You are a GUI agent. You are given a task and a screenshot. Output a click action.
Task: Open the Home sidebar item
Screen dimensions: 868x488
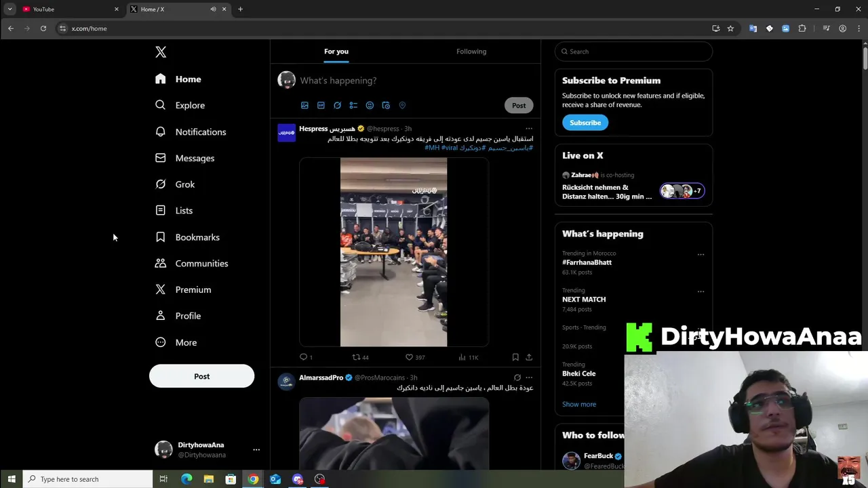click(x=178, y=79)
